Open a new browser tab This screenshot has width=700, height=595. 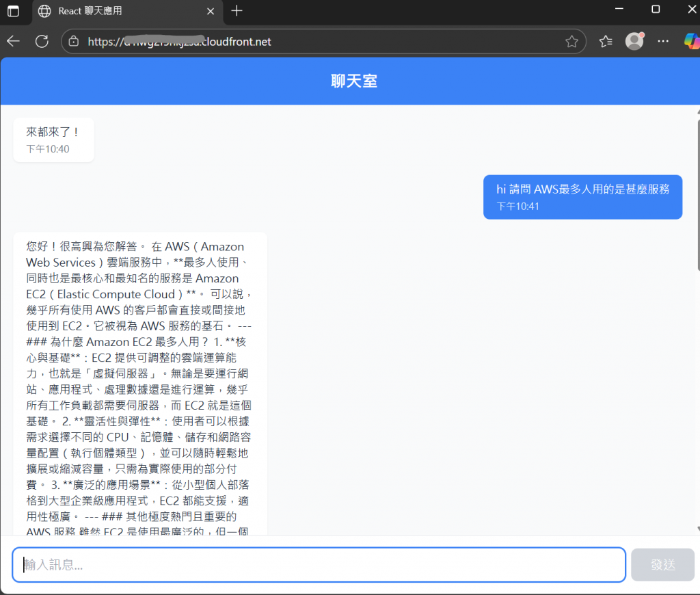point(237,11)
